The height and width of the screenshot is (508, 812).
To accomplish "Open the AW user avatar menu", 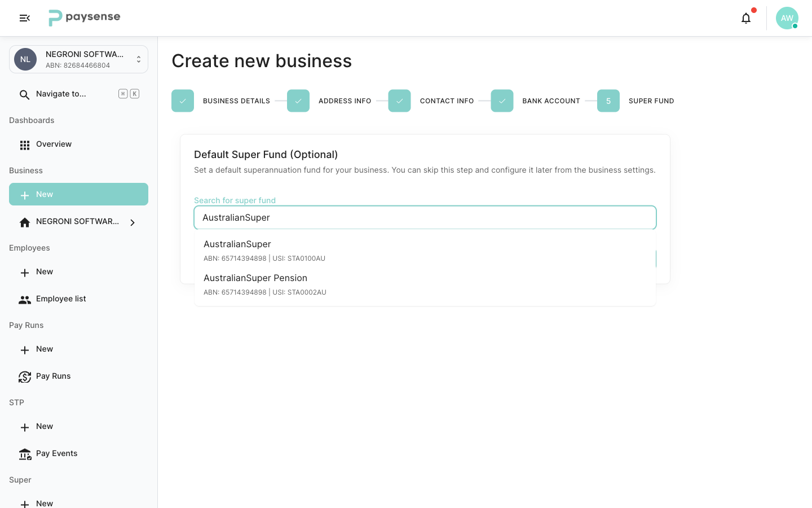I will point(787,18).
